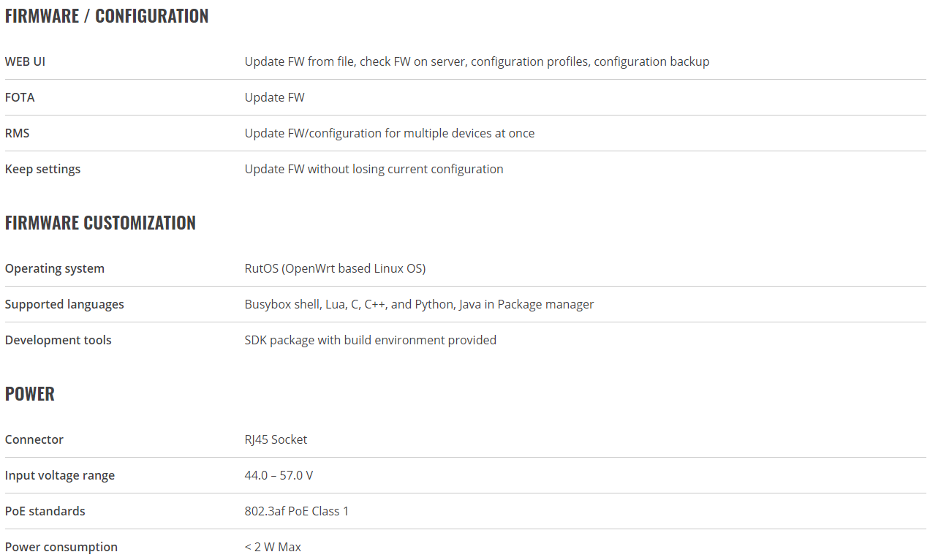
Task: Click the POWER section heading
Action: 30,394
